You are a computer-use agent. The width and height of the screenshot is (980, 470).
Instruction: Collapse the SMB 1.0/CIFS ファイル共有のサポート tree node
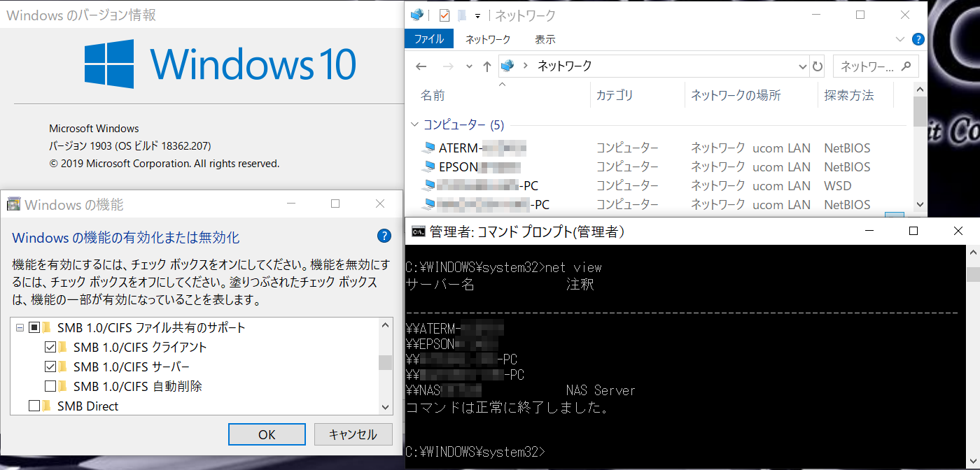pyautogui.click(x=20, y=327)
